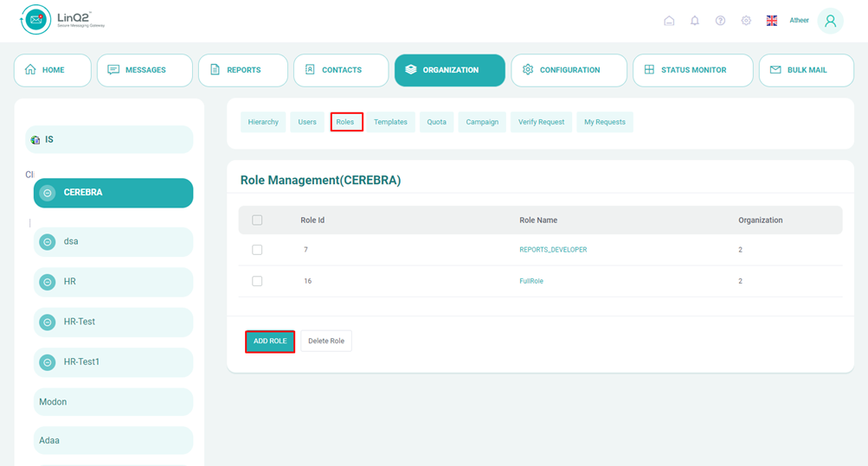Image resolution: width=868 pixels, height=466 pixels.
Task: Click the LinQ2 logo
Action: click(62, 20)
